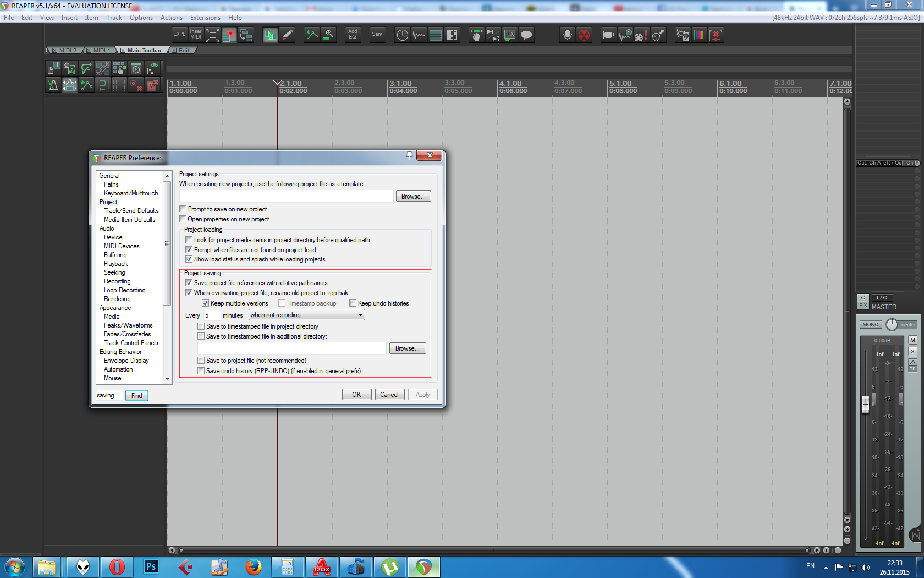Screen dimensions: 924x578
Task: Toggle Save project file references with relative pathnames
Action: pyautogui.click(x=189, y=283)
